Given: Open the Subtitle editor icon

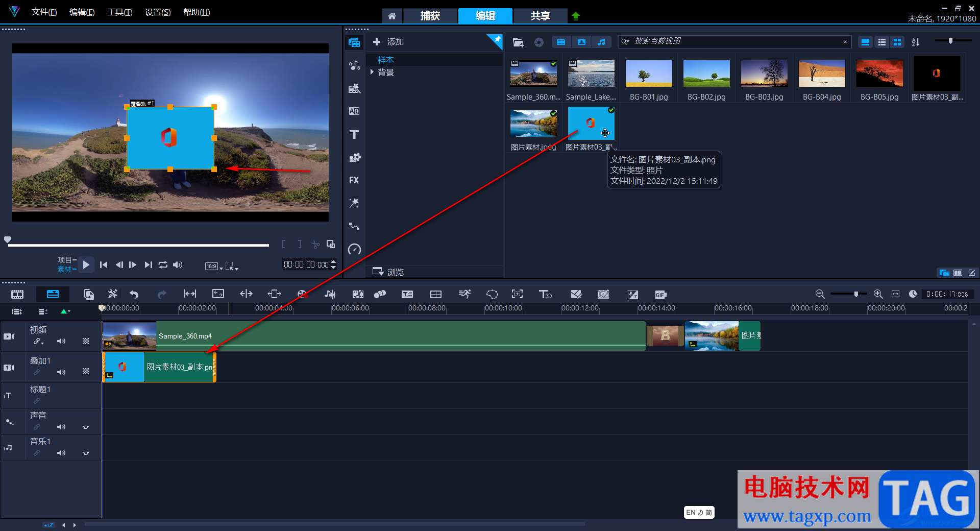Looking at the screenshot, I should coord(407,294).
